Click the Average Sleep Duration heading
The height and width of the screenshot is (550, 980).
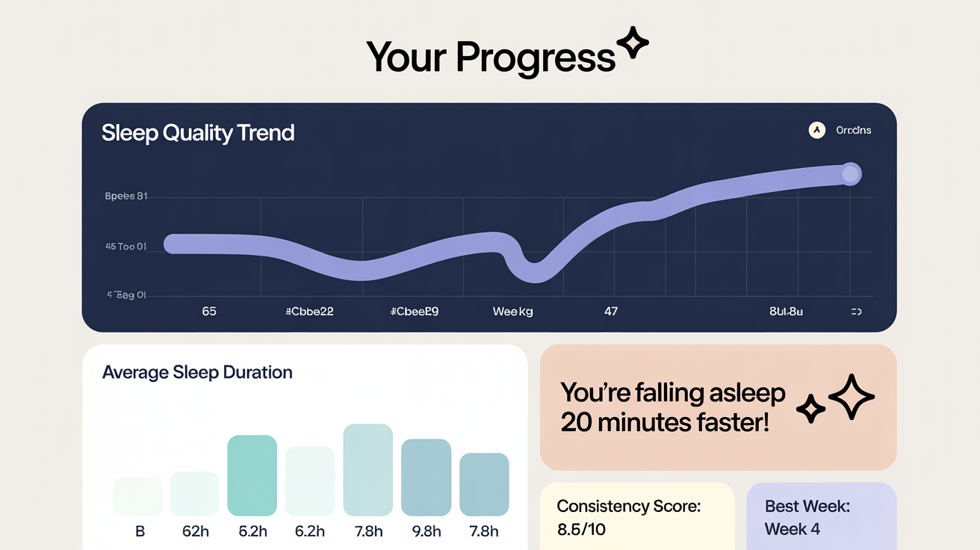click(x=197, y=372)
